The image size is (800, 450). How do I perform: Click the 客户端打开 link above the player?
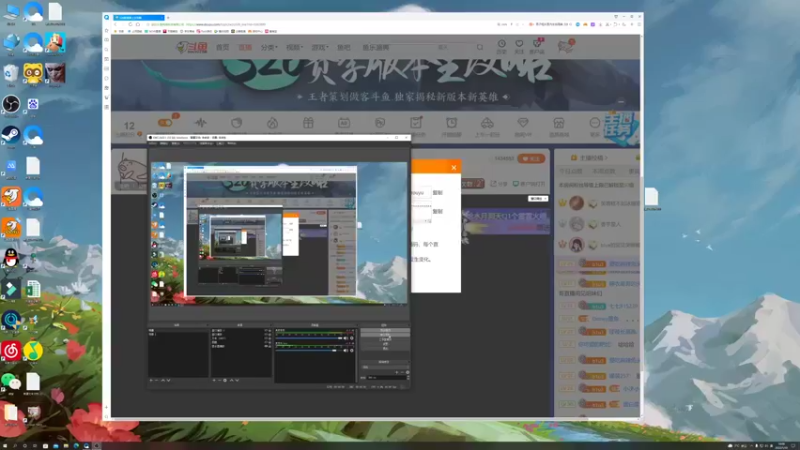coord(529,184)
